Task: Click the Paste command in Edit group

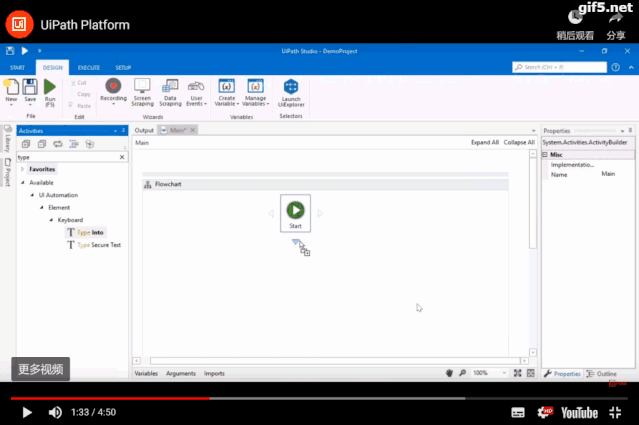Action: [x=79, y=106]
